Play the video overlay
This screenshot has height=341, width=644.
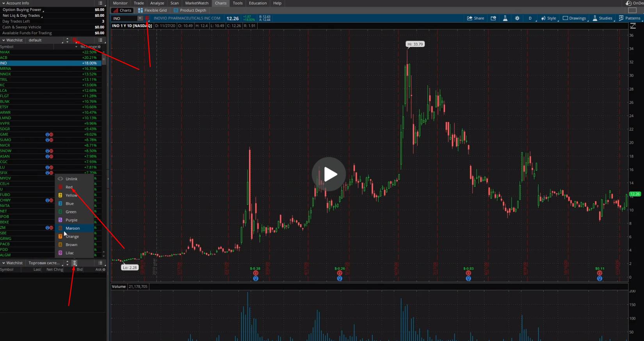[329, 174]
